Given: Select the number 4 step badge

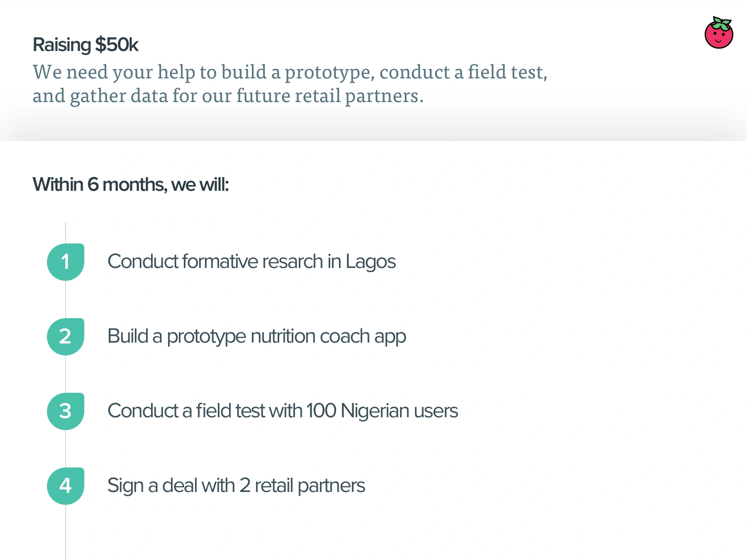Looking at the screenshot, I should coord(66,486).
